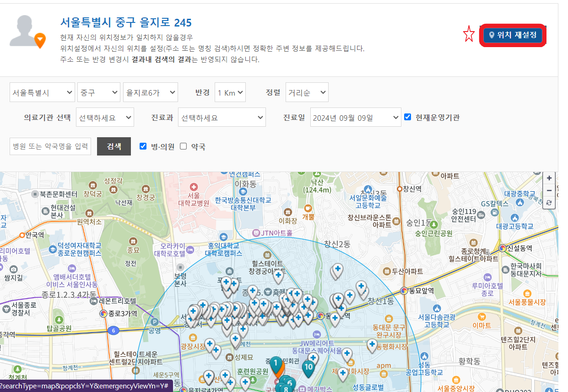Click hospital pin near 동평화시장

point(373,345)
